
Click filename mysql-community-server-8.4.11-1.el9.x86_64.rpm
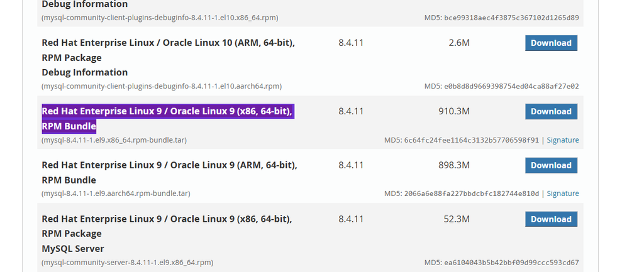click(x=127, y=262)
